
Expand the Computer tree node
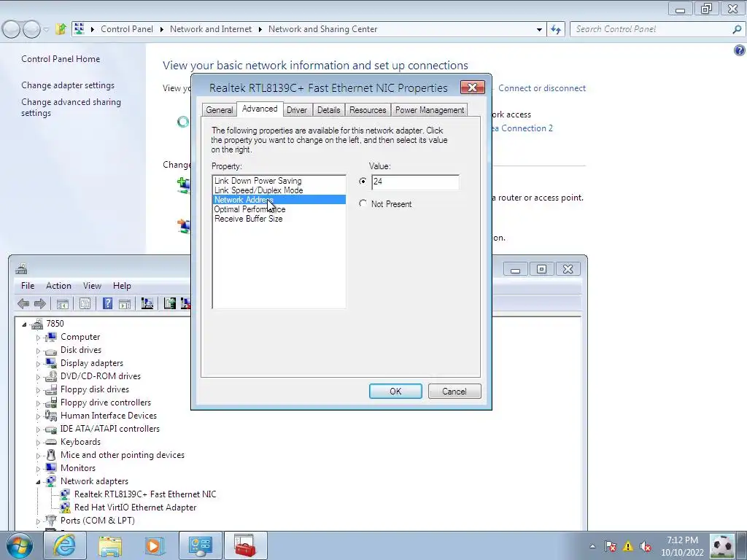point(39,338)
